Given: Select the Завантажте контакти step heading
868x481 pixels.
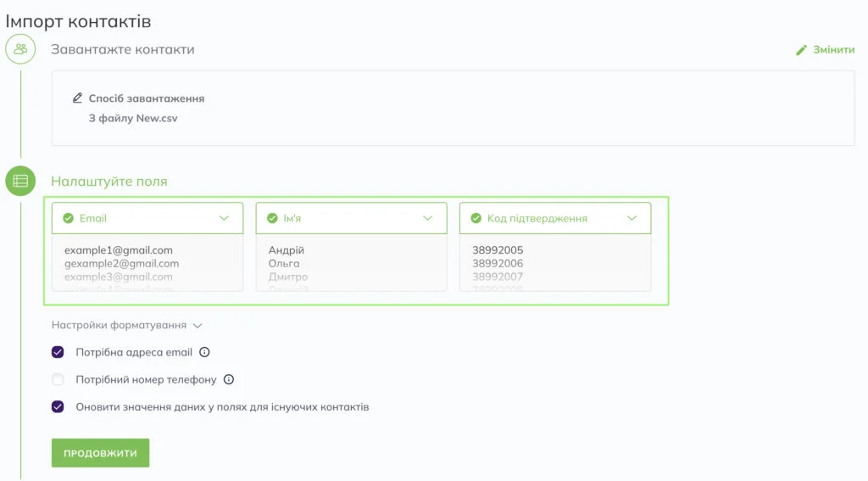Looking at the screenshot, I should (122, 49).
